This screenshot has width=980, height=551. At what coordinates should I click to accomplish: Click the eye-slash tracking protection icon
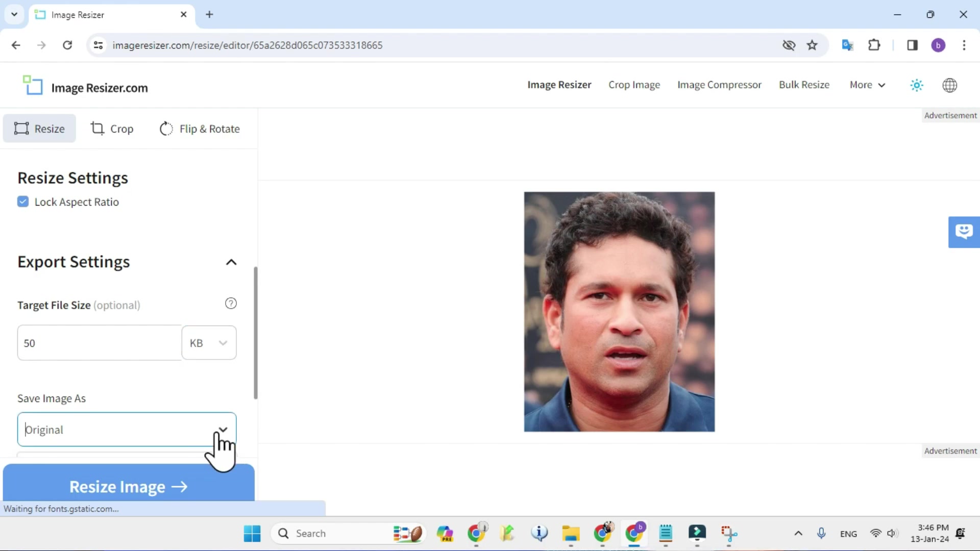coord(789,45)
